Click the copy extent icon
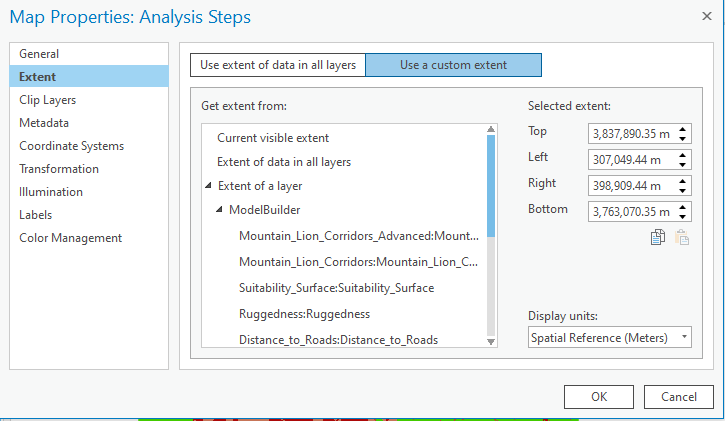This screenshot has width=725, height=421. 658,237
